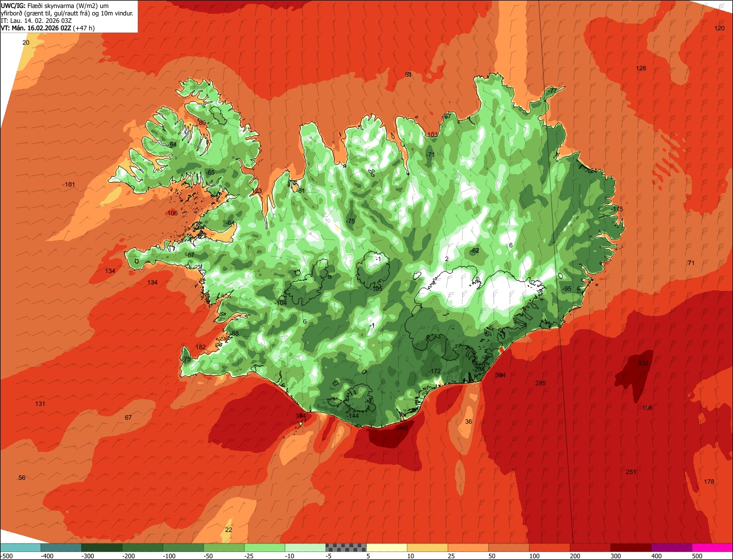The image size is (733, 560).
Task: Click the map value '120' over the northeast sea
Action: [x=719, y=28]
